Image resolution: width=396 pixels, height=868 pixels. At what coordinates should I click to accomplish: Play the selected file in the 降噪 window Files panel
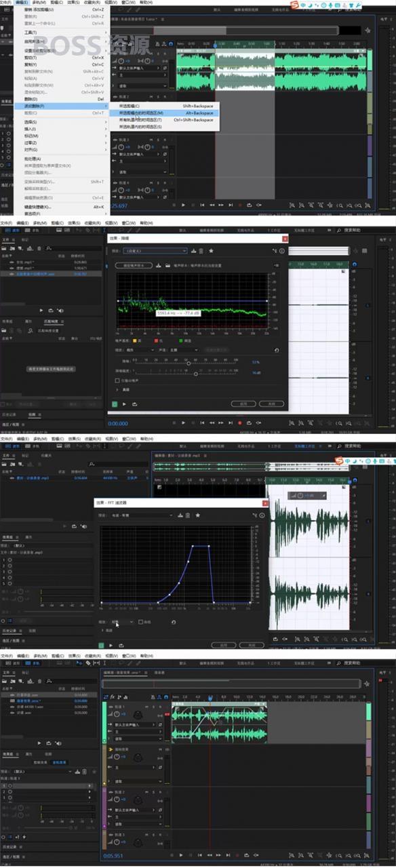pyautogui.click(x=41, y=309)
